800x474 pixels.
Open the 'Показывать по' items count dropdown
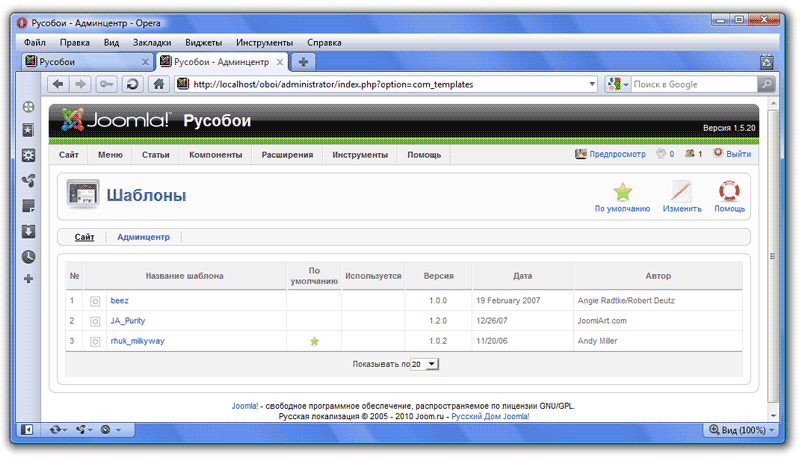(425, 365)
